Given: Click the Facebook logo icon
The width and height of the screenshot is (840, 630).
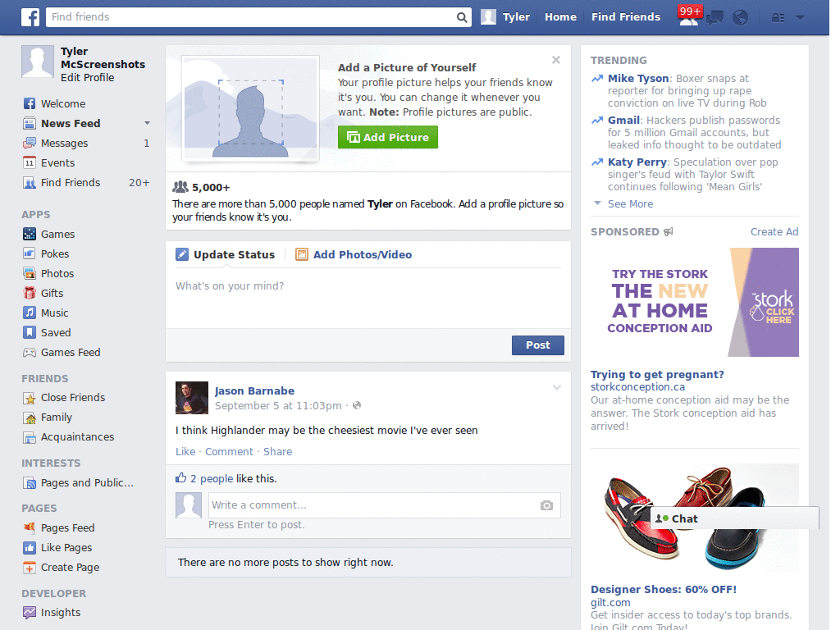Looking at the screenshot, I should point(30,17).
